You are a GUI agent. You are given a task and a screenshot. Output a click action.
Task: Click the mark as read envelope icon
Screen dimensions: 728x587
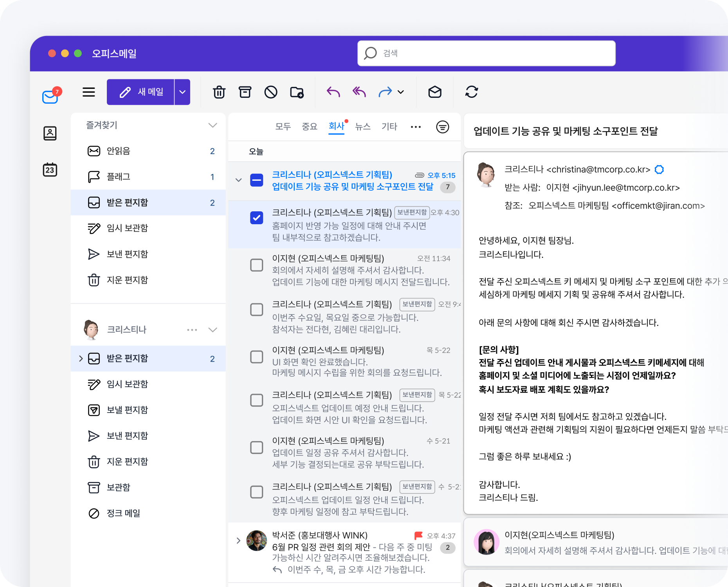[435, 92]
